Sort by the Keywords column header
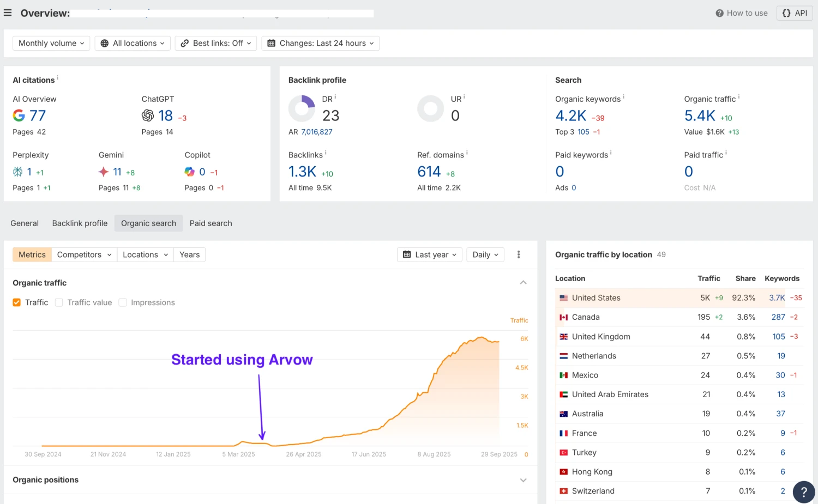 click(782, 278)
